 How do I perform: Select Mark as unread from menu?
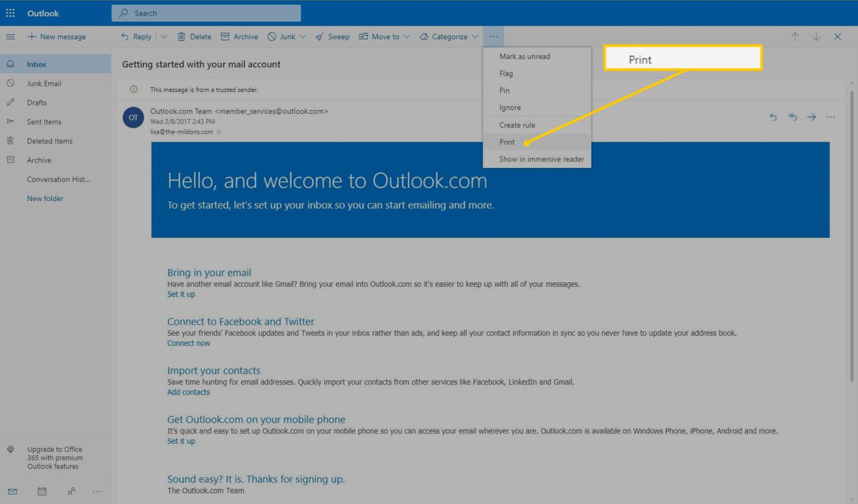tap(525, 56)
